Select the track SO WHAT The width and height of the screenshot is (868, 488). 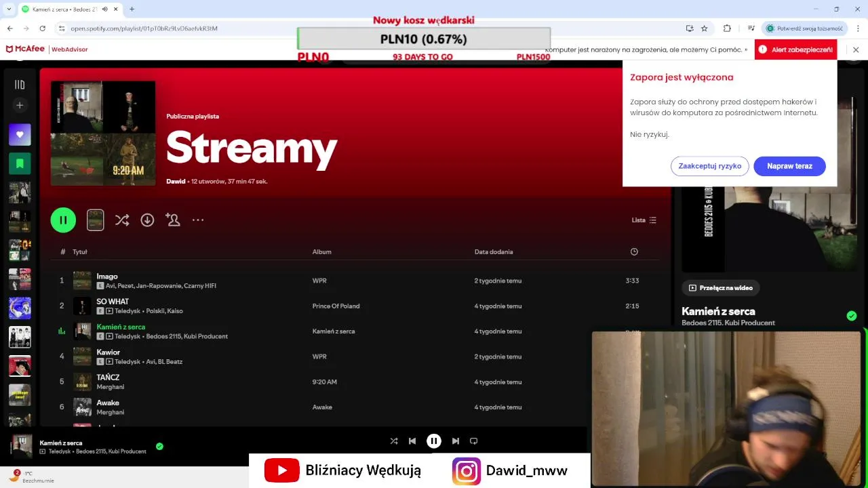113,302
